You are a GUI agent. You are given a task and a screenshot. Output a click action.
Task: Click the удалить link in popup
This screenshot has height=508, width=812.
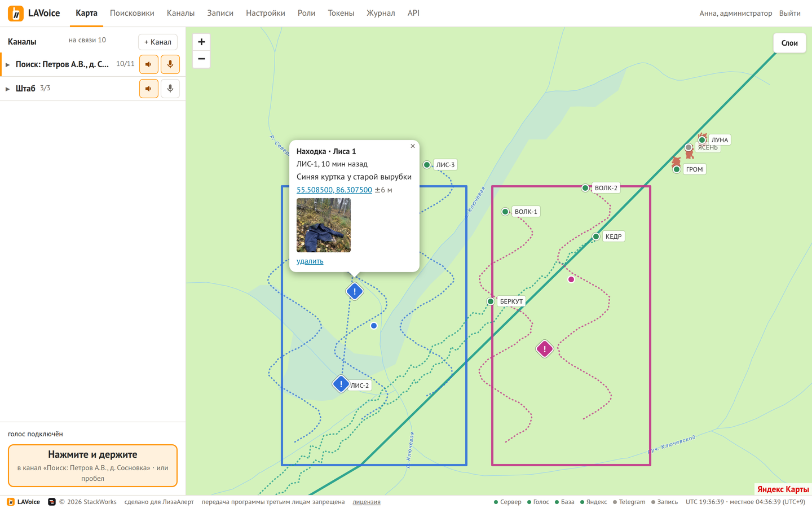(310, 261)
